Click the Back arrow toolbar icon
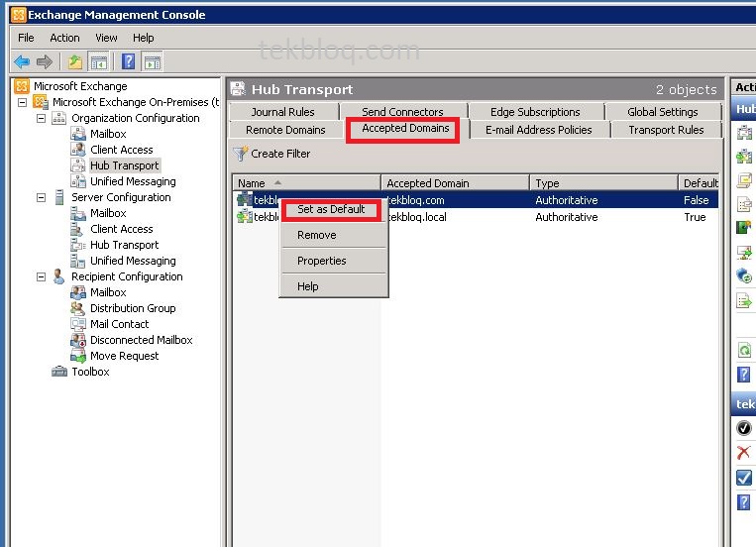Viewport: 756px width, 547px height. tap(22, 61)
